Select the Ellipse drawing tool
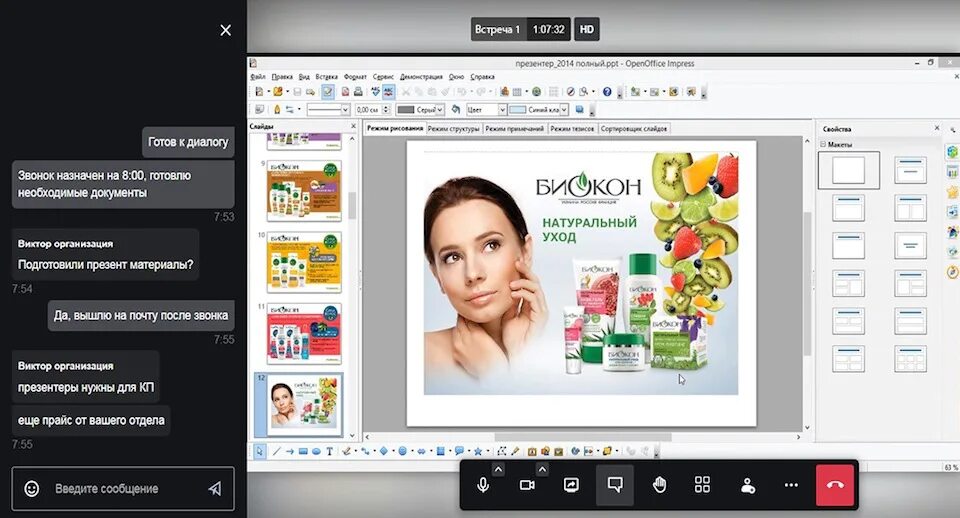 [316, 451]
